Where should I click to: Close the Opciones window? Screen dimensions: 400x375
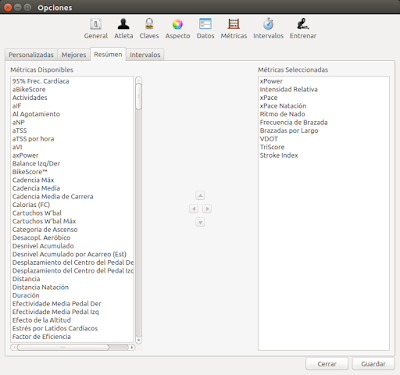click(8, 7)
